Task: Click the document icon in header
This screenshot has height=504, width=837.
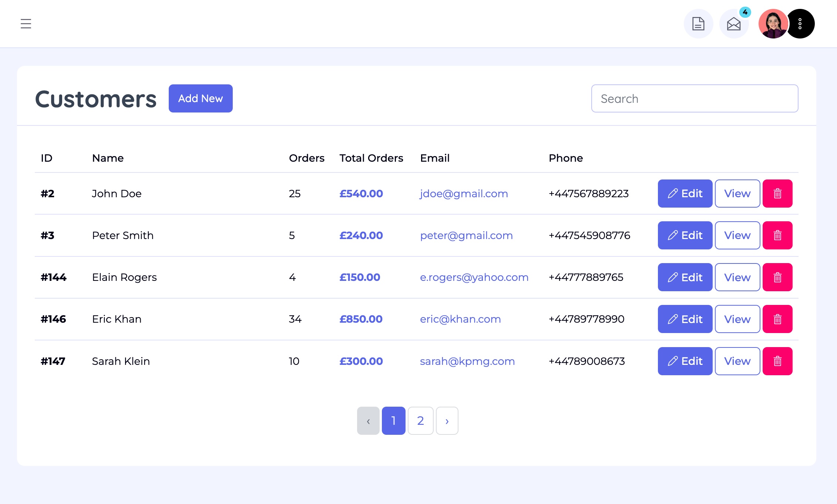Action: (698, 24)
